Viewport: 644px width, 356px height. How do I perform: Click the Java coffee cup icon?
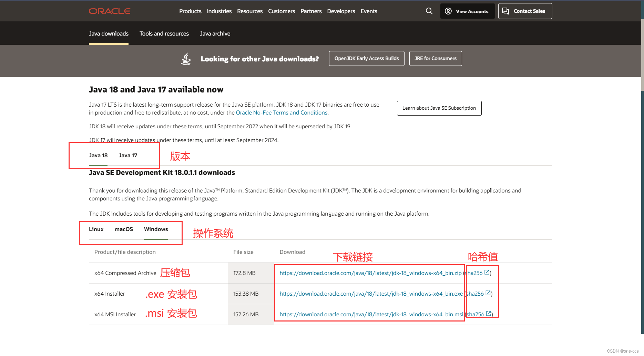point(186,59)
